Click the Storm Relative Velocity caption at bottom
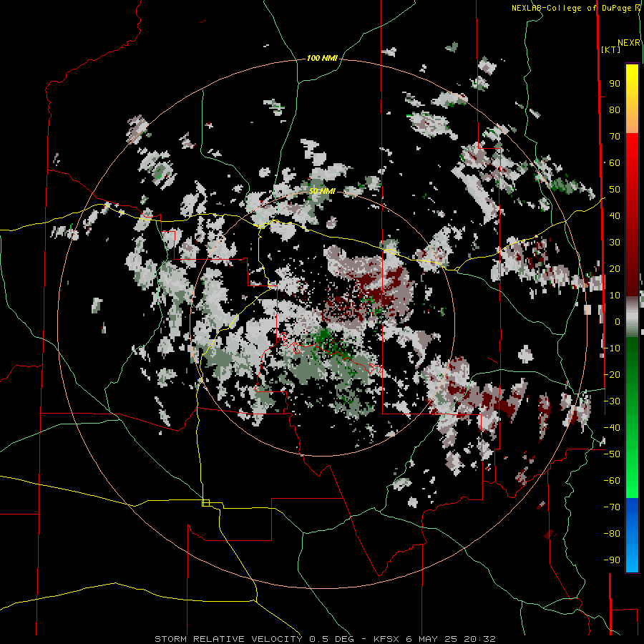Image resolution: width=644 pixels, height=644 pixels. point(325,639)
